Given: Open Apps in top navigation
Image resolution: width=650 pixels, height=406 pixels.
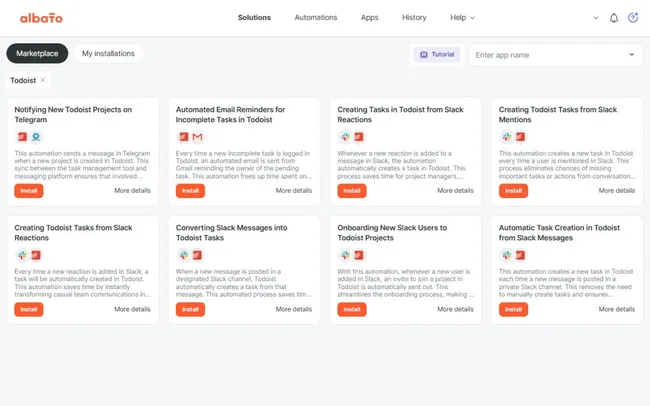Looking at the screenshot, I should (369, 17).
